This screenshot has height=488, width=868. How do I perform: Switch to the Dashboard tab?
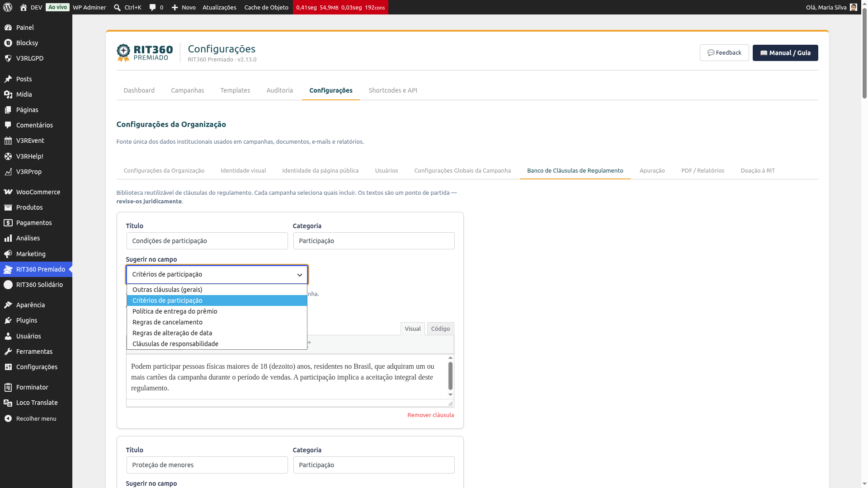139,90
